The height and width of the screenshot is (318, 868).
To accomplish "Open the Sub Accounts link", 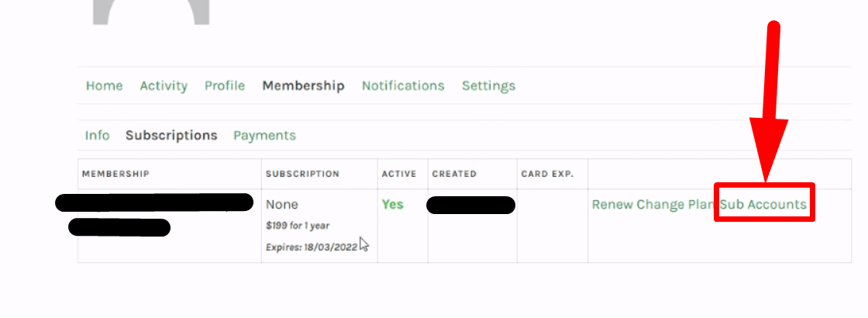I will (x=763, y=205).
